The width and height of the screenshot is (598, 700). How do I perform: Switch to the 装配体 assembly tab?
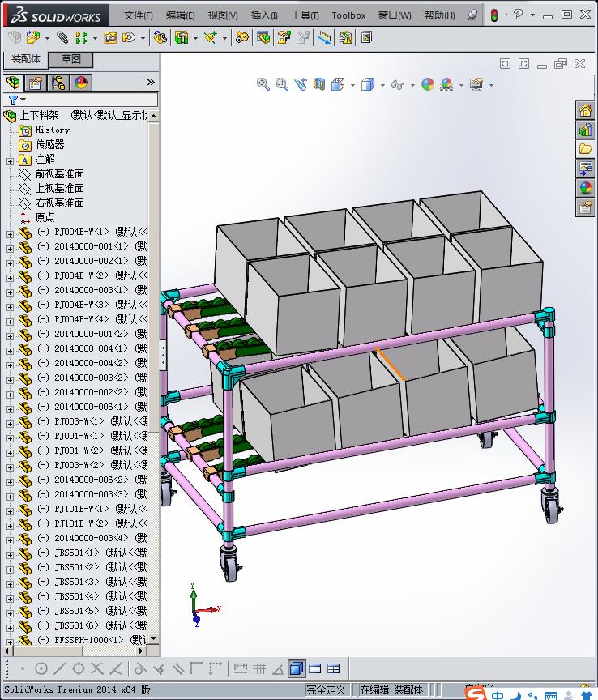(25, 59)
